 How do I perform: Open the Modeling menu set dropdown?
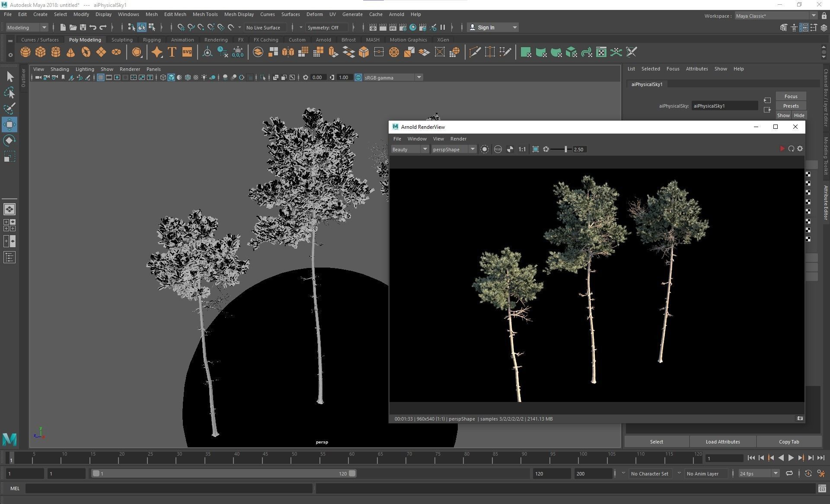tap(27, 27)
